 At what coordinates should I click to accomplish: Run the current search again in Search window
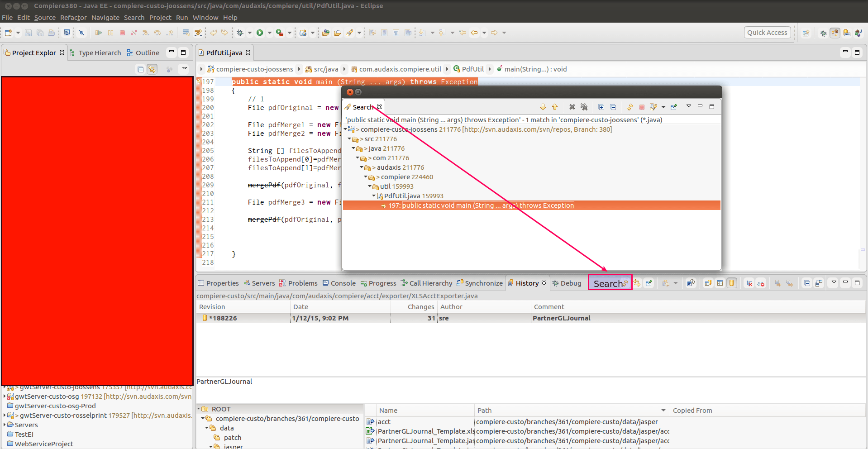tap(630, 107)
